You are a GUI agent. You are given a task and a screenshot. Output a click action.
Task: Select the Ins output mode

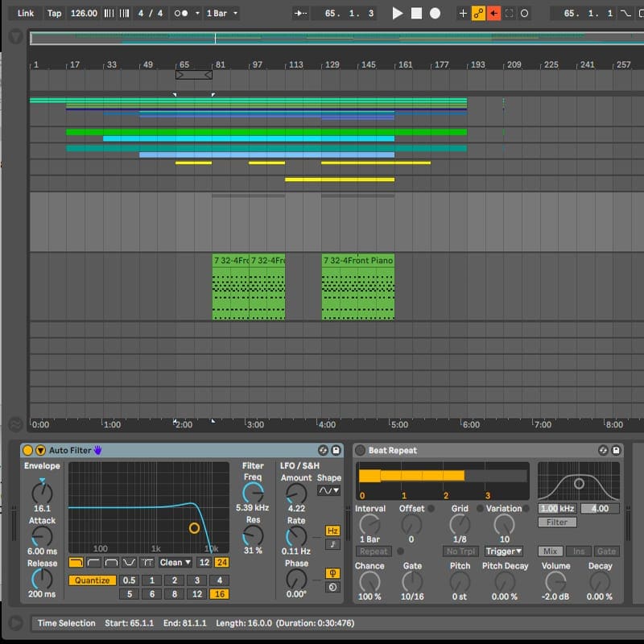click(579, 551)
